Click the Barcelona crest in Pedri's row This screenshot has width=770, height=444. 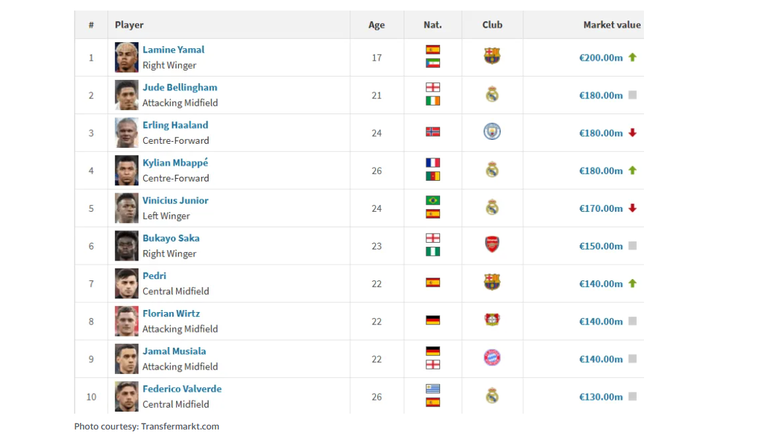492,283
